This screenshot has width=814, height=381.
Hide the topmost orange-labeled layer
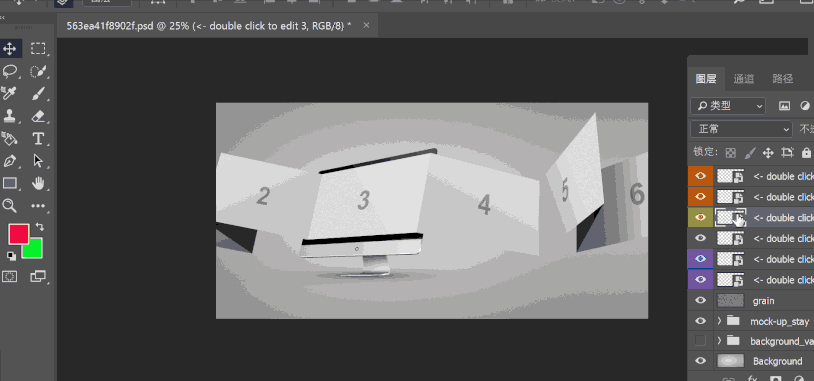pos(700,176)
